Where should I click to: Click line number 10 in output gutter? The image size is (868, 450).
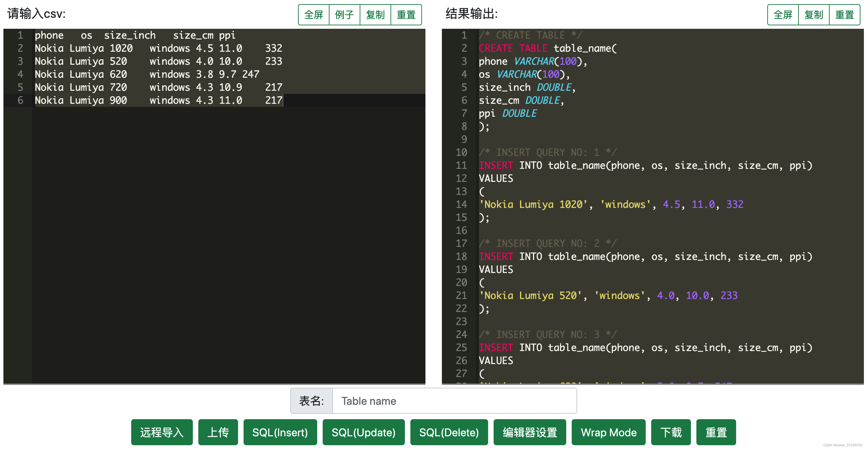pyautogui.click(x=461, y=152)
